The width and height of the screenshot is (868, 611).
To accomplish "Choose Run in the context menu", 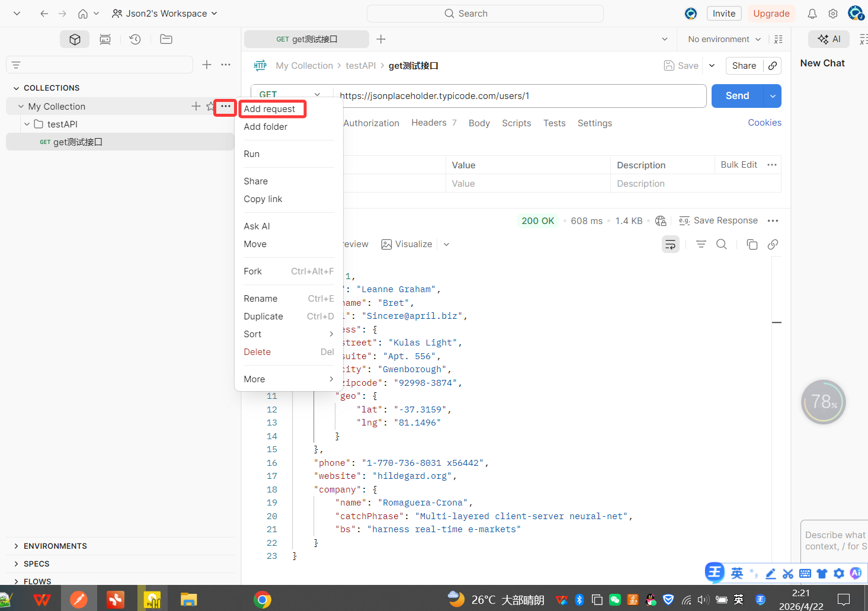I will coord(252,154).
